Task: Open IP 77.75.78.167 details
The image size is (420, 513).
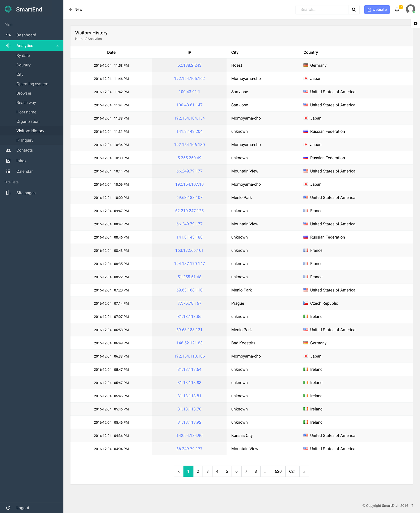Action: point(189,303)
